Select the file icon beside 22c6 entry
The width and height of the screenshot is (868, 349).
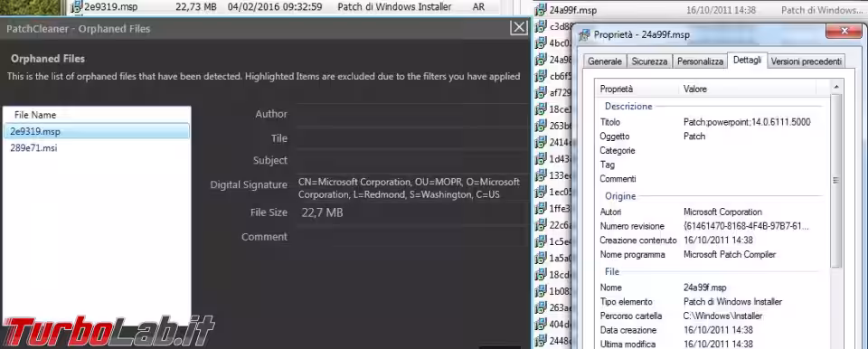click(x=541, y=225)
